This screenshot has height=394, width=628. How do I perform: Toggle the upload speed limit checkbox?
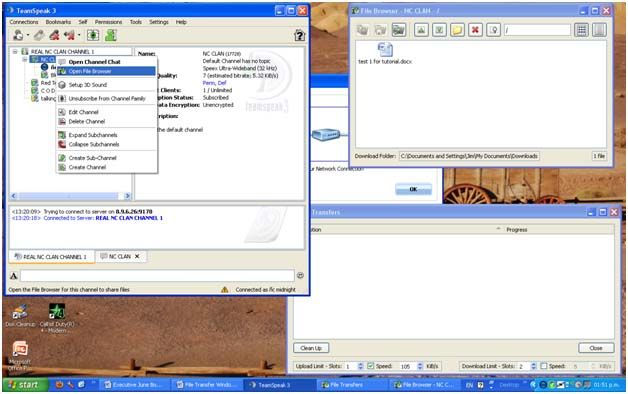pyautogui.click(x=370, y=366)
